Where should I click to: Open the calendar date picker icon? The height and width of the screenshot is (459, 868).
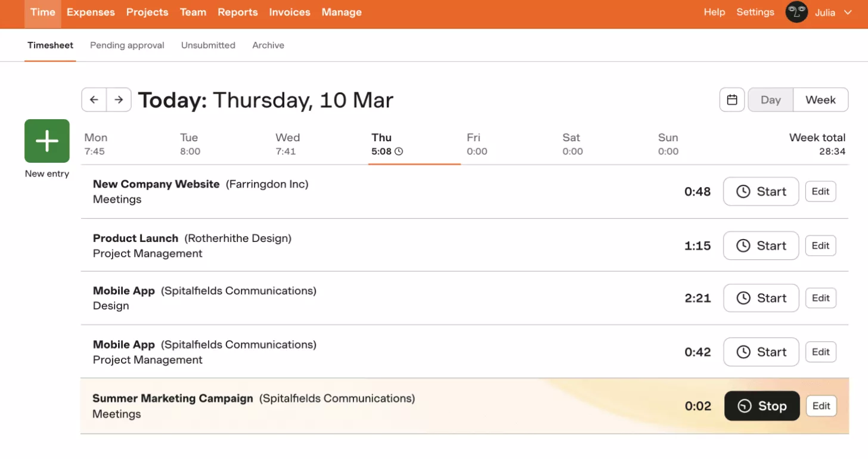pyautogui.click(x=732, y=100)
